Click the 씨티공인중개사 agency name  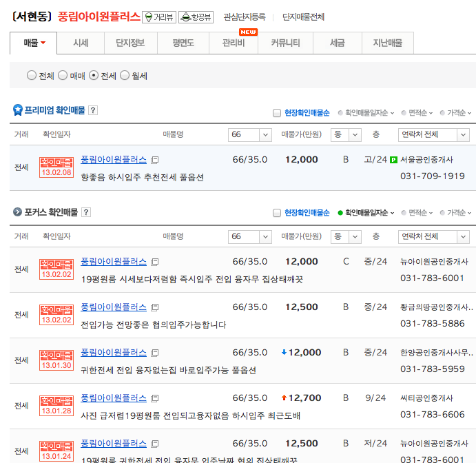pyautogui.click(x=426, y=398)
